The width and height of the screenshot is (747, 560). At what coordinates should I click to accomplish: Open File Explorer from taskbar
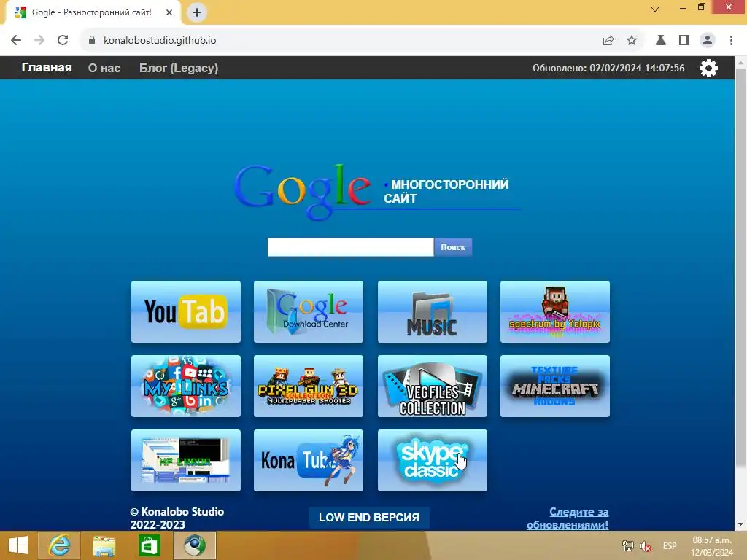[104, 545]
